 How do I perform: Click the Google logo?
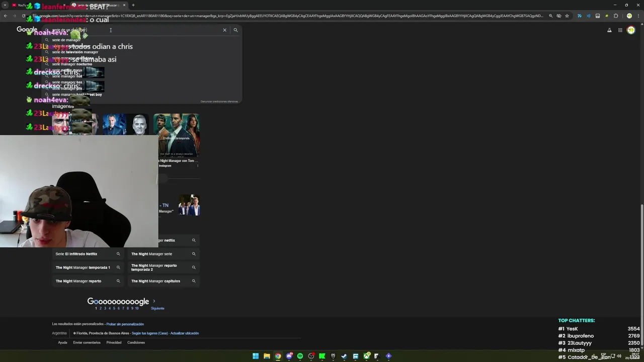point(27,30)
